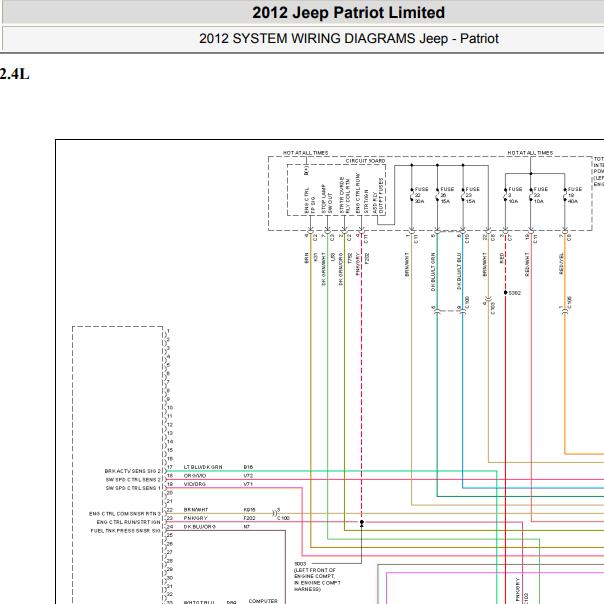Click 'STOP LAMP SW OUT' vertical label
Viewport: 604px width, 604px height.
(x=327, y=199)
